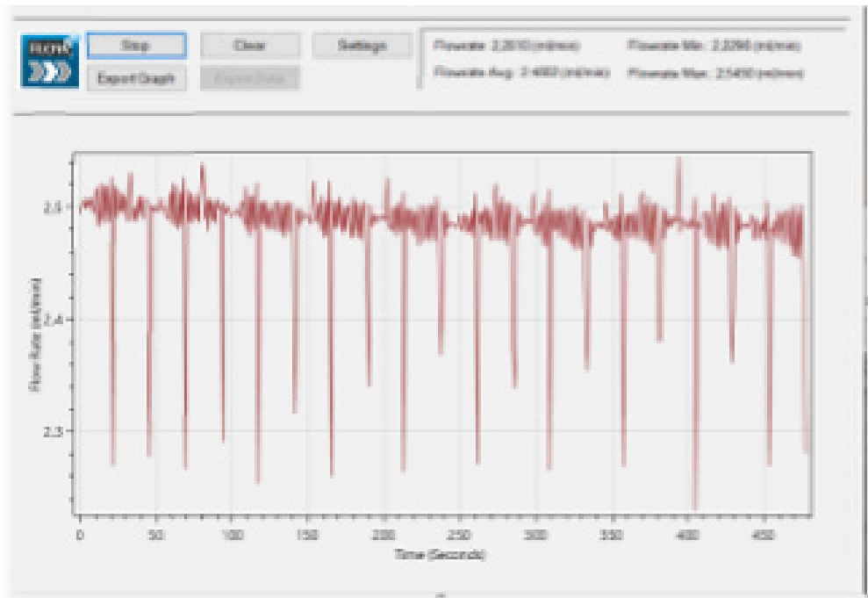Click the Export Graph button
Viewport: 868px width, 598px height.
coord(136,78)
